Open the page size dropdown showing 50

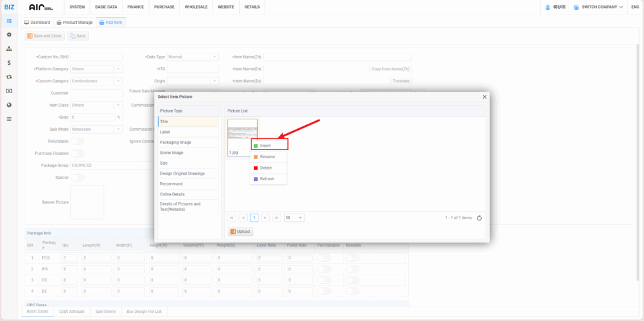coord(294,218)
